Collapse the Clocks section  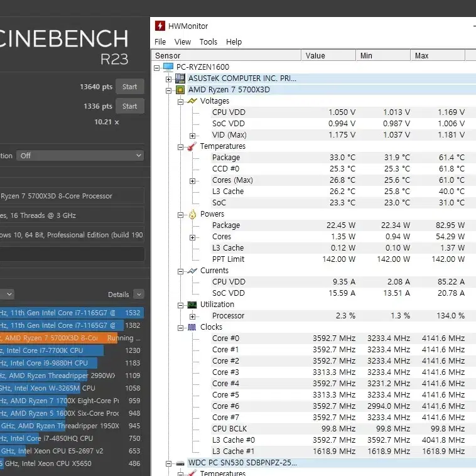(x=180, y=328)
